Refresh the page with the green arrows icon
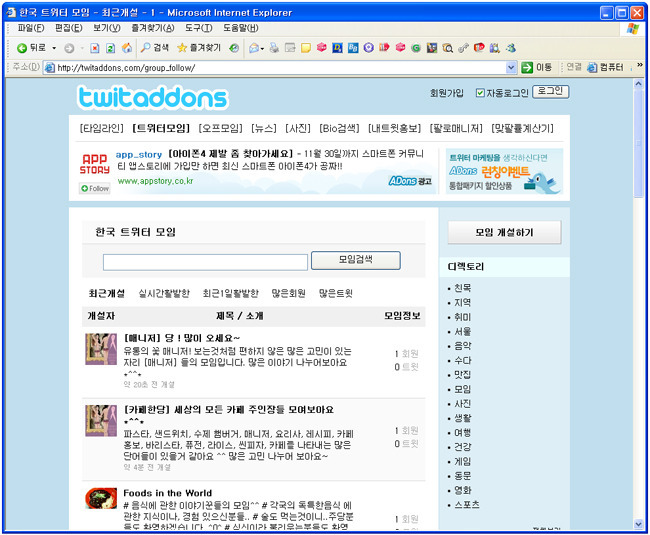The image size is (650, 535). (x=110, y=48)
